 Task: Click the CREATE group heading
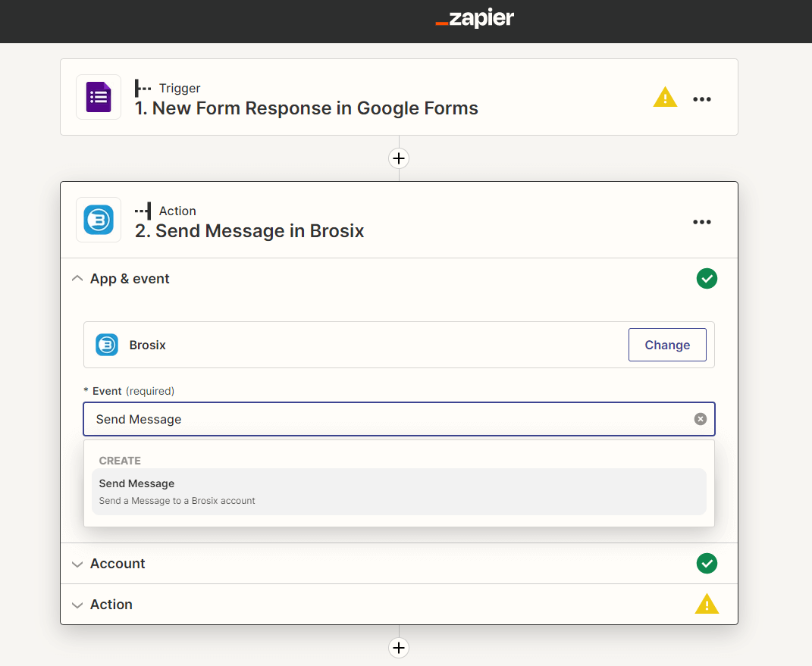[x=120, y=461]
